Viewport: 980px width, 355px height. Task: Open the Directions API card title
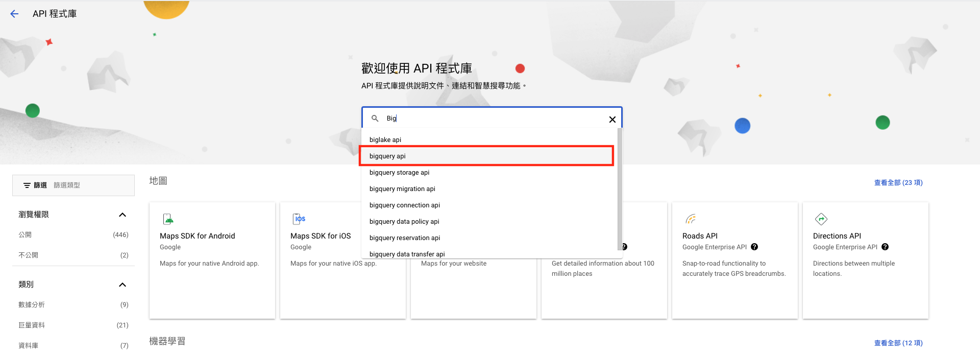tap(837, 236)
